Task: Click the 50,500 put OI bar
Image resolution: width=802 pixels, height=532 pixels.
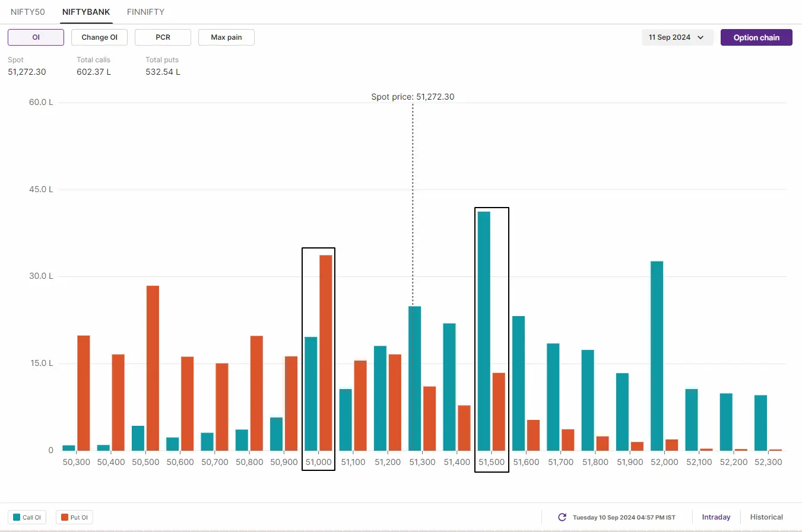Action: point(153,368)
